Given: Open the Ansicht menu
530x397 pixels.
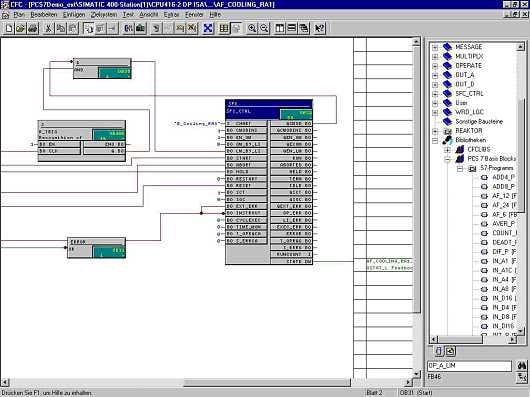Looking at the screenshot, I should (149, 15).
